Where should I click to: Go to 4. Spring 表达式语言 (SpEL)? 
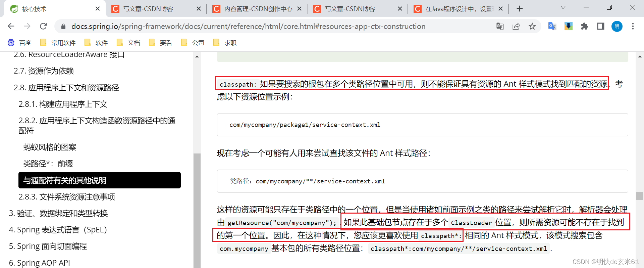(x=58, y=230)
